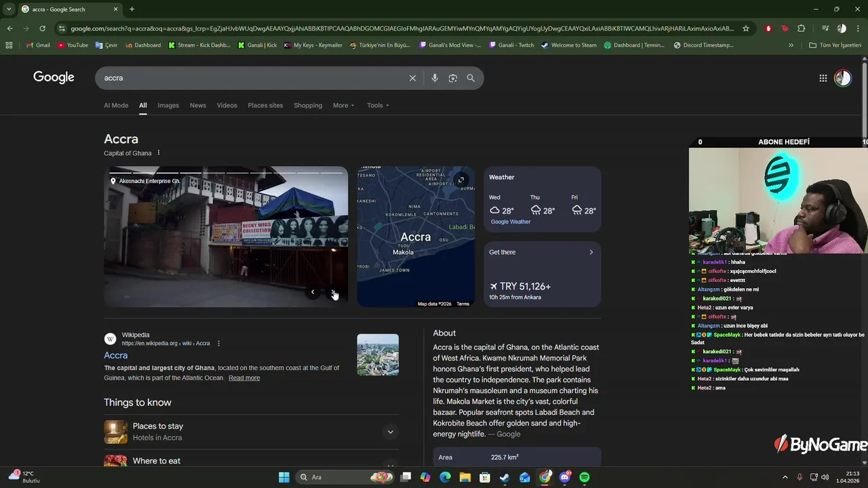The height and width of the screenshot is (488, 868).
Task: Expand Places to stay section
Action: click(x=251, y=432)
